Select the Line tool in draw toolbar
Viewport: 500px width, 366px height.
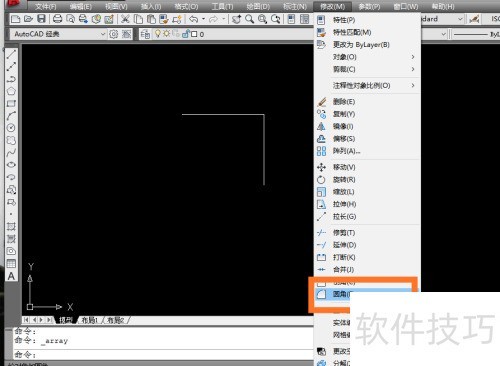tap(11, 54)
